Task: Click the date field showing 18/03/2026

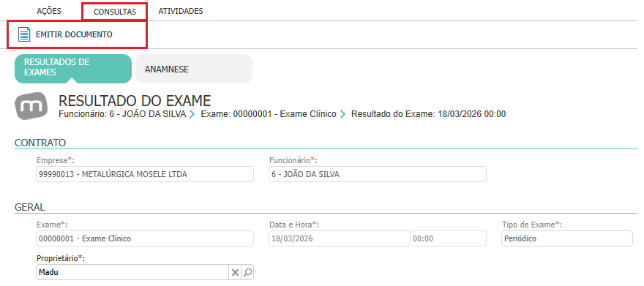Action: coord(340,238)
